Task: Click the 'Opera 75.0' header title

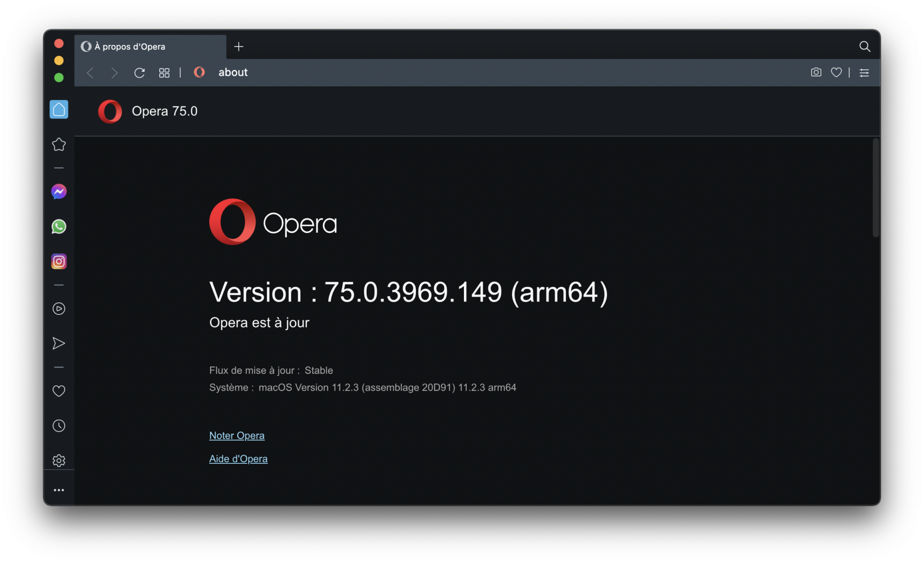Action: click(165, 111)
